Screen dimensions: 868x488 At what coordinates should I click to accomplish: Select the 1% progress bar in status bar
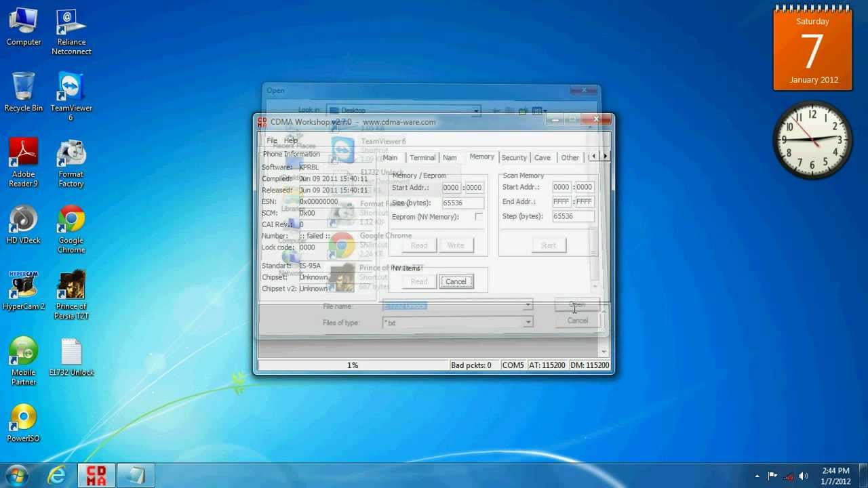(353, 365)
